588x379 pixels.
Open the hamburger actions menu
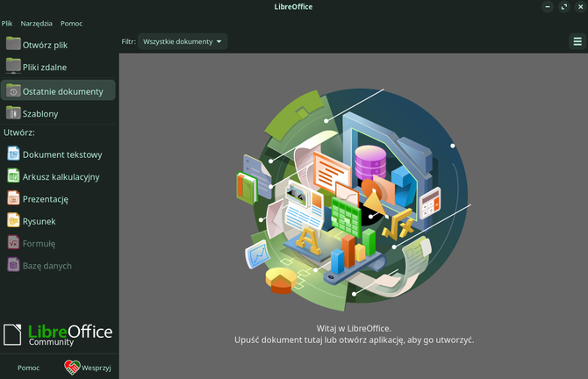577,41
